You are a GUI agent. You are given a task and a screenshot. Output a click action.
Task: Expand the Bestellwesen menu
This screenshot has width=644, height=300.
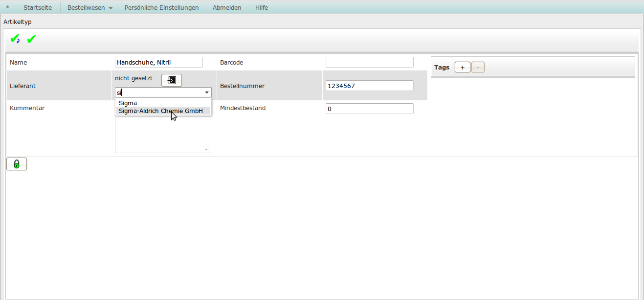coord(90,7)
